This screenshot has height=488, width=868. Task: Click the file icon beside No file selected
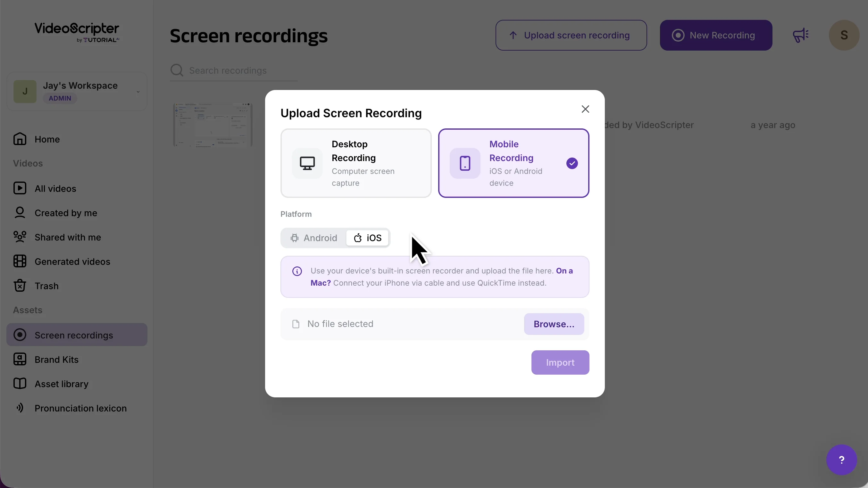[296, 324]
